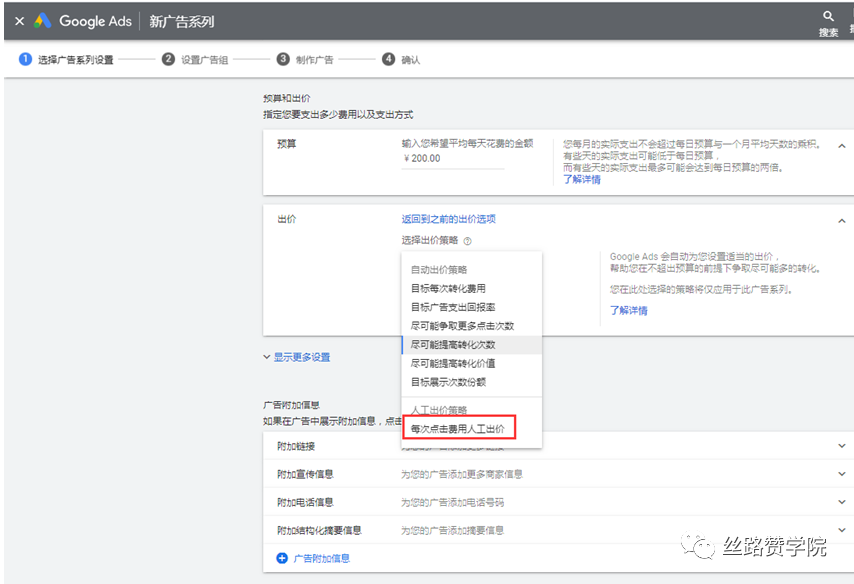This screenshot has height=584, width=854.
Task: Click the step 1 circle for 选择广告系列设置
Action: click(25, 59)
